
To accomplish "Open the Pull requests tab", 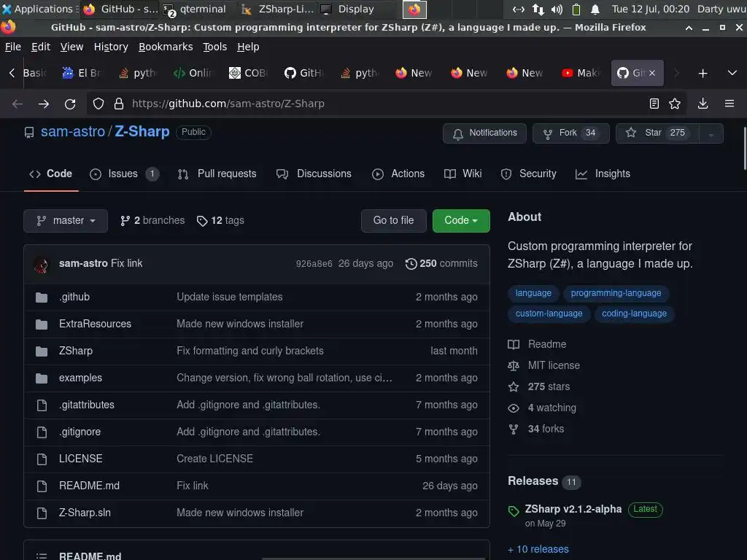I will 217,174.
